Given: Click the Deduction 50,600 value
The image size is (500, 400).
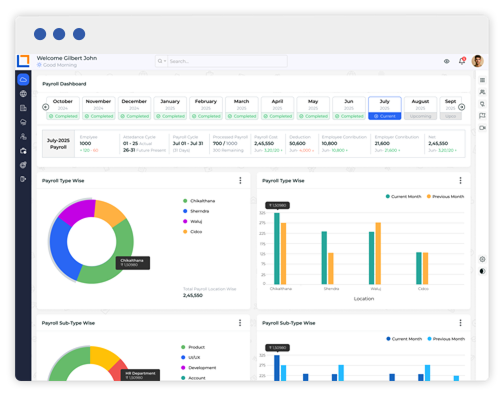Looking at the screenshot, I should pyautogui.click(x=297, y=143).
